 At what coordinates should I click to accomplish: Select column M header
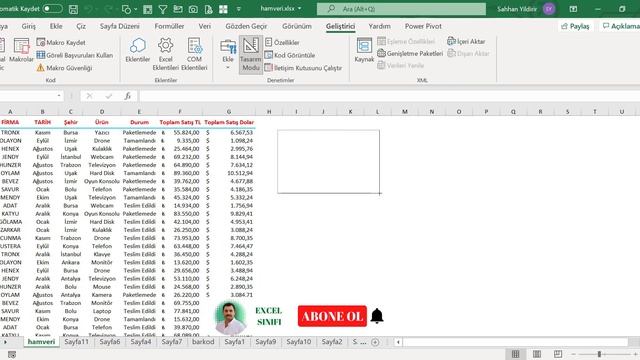coord(404,111)
